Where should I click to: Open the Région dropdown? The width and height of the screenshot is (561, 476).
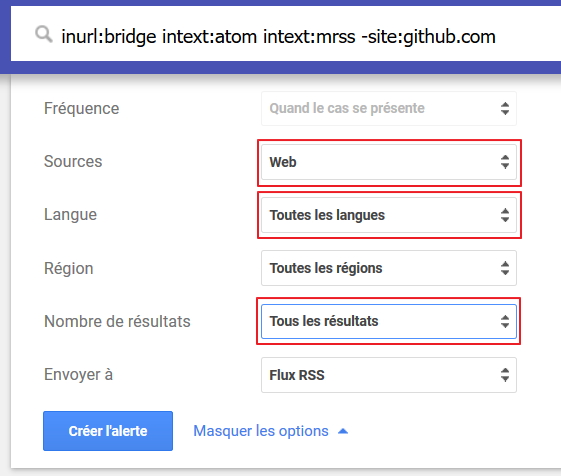pyautogui.click(x=389, y=268)
